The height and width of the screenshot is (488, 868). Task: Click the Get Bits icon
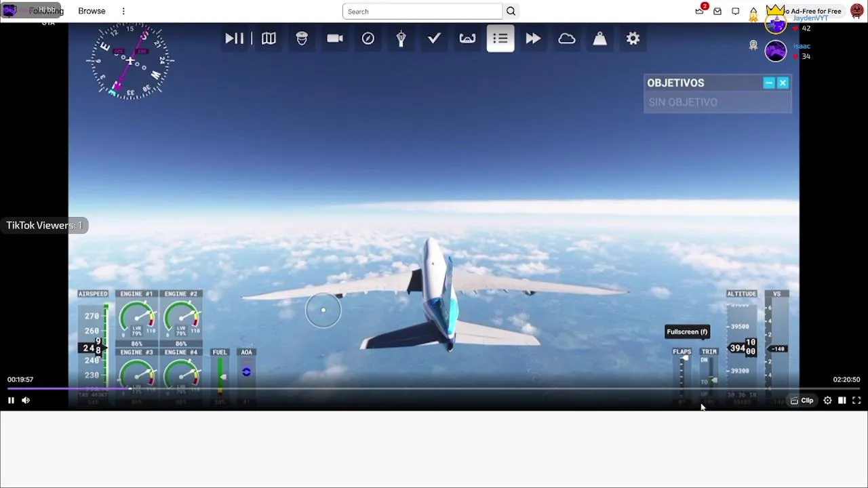(x=753, y=12)
